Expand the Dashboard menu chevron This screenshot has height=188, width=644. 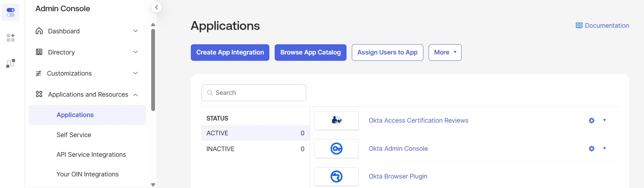click(x=136, y=31)
